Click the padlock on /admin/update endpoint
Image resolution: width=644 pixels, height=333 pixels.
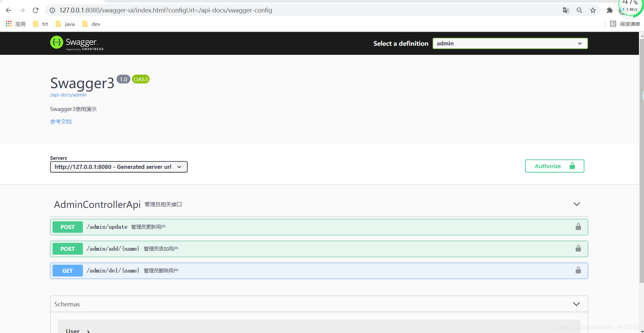coord(578,226)
